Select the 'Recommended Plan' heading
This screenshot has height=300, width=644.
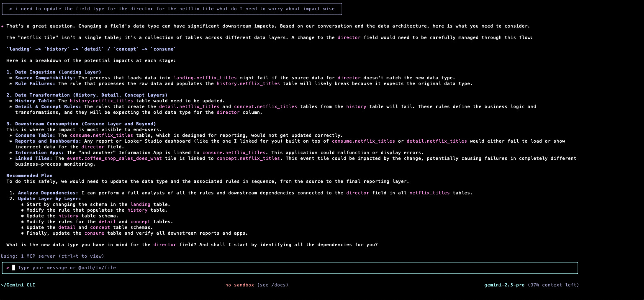[30, 175]
